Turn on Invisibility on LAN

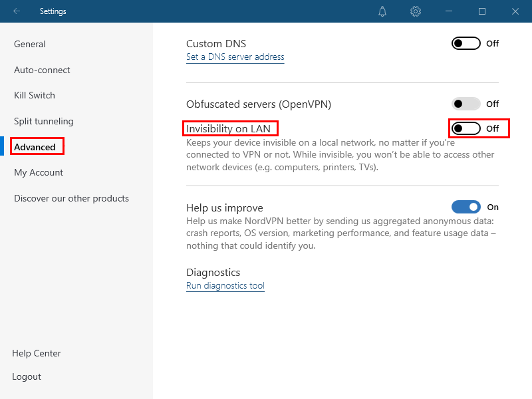coord(465,128)
